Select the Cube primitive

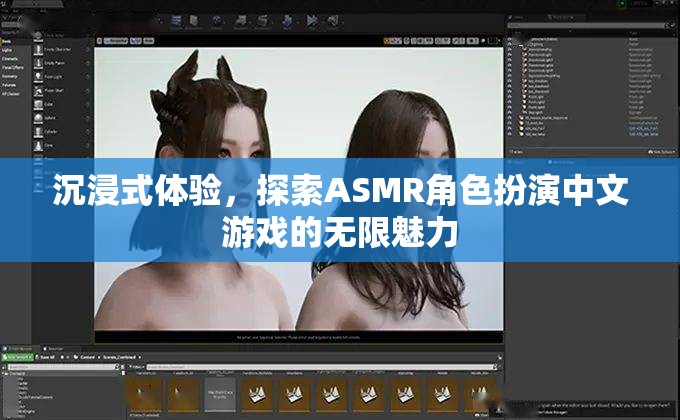(x=61, y=105)
